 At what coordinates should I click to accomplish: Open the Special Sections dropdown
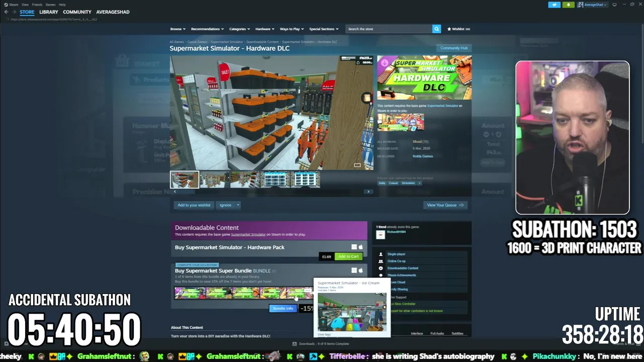[x=324, y=29]
